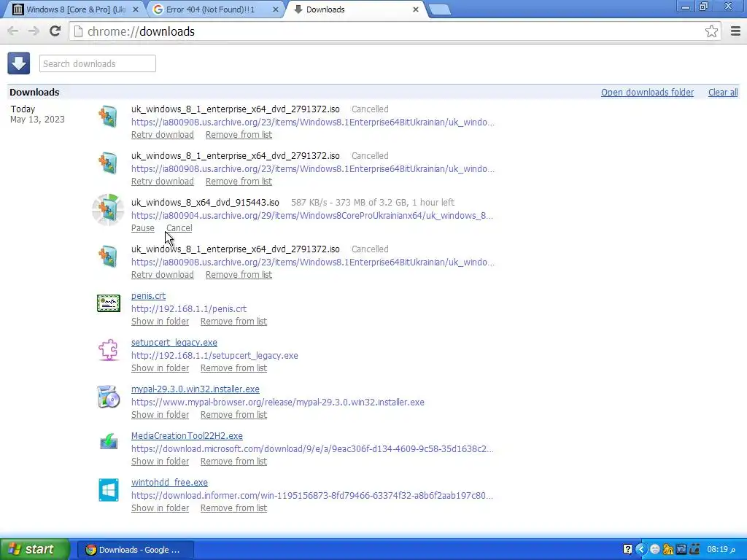Bookmark this page with the star icon

[x=711, y=31]
